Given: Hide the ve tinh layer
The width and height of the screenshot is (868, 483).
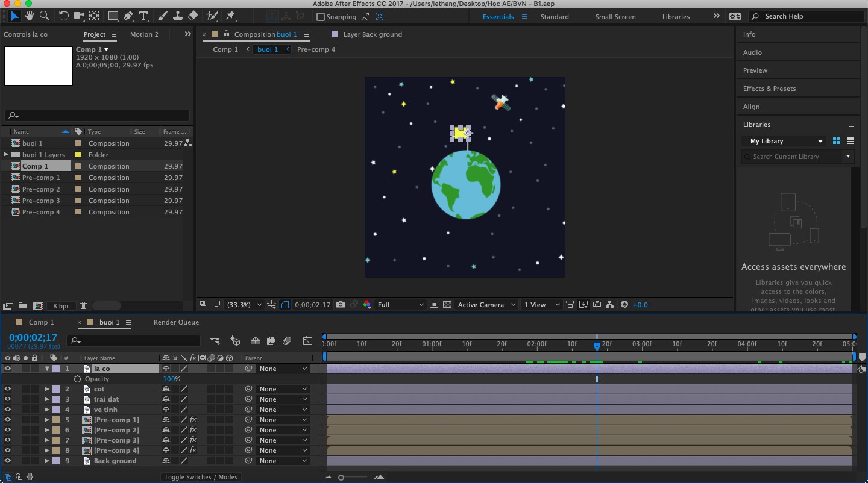Looking at the screenshot, I should click(x=8, y=410).
